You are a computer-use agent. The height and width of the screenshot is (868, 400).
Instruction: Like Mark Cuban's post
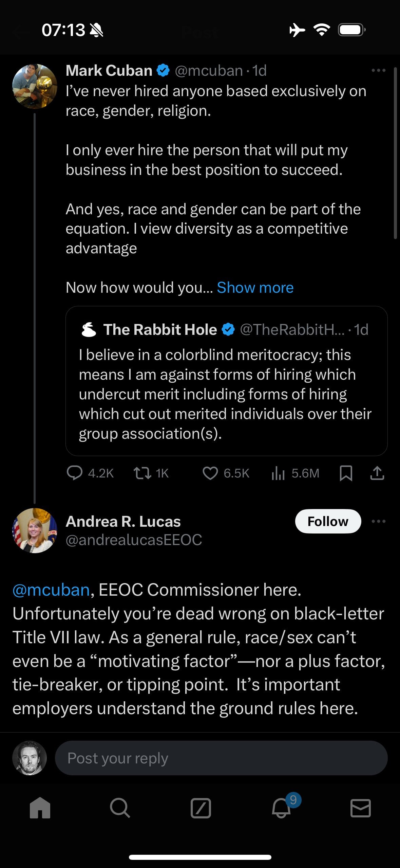point(210,473)
